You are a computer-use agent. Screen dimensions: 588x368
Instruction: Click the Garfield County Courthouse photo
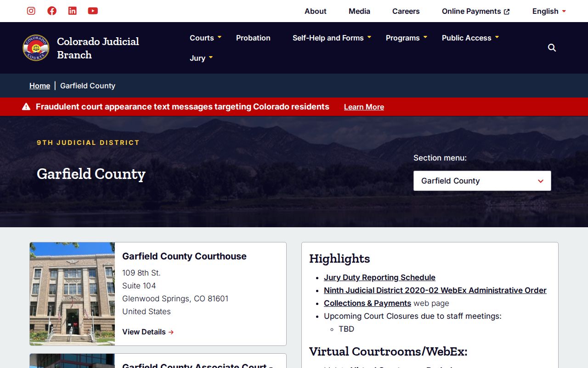click(73, 294)
